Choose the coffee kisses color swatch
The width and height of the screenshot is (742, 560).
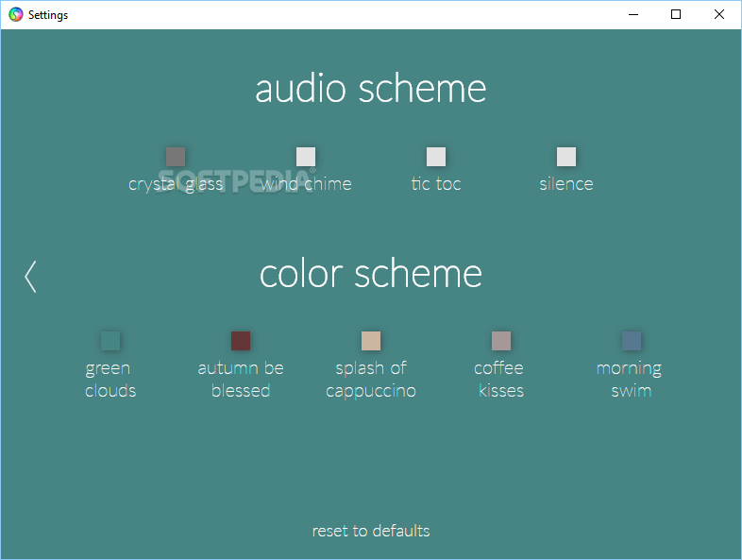(501, 341)
